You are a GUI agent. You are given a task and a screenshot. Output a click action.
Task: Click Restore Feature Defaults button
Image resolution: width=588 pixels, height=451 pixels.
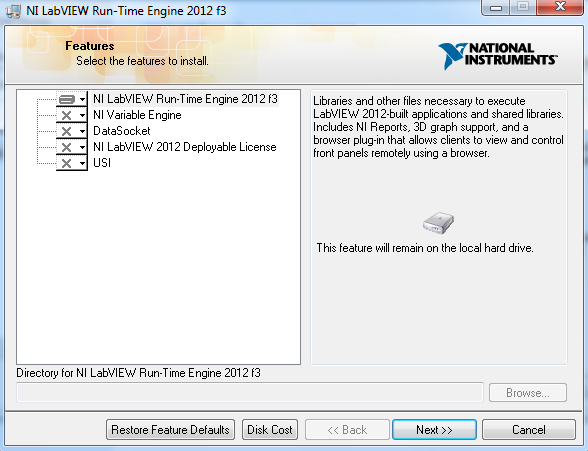tap(170, 430)
